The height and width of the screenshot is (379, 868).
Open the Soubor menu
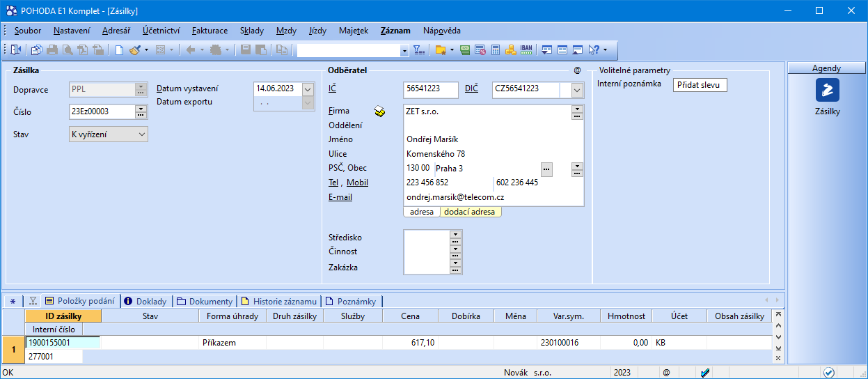(x=28, y=31)
